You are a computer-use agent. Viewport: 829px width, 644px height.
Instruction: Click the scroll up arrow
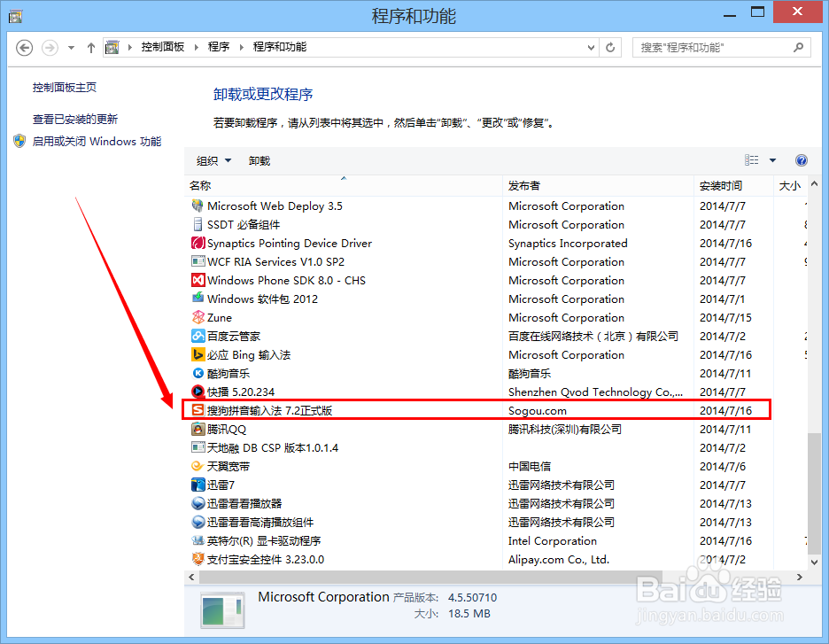coord(814,184)
